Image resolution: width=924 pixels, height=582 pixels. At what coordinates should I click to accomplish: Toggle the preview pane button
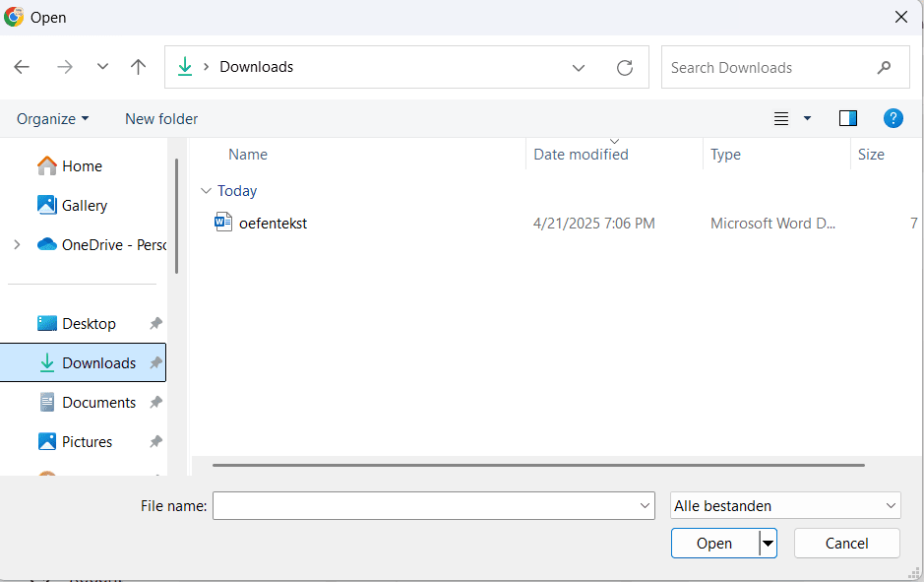coord(847,118)
